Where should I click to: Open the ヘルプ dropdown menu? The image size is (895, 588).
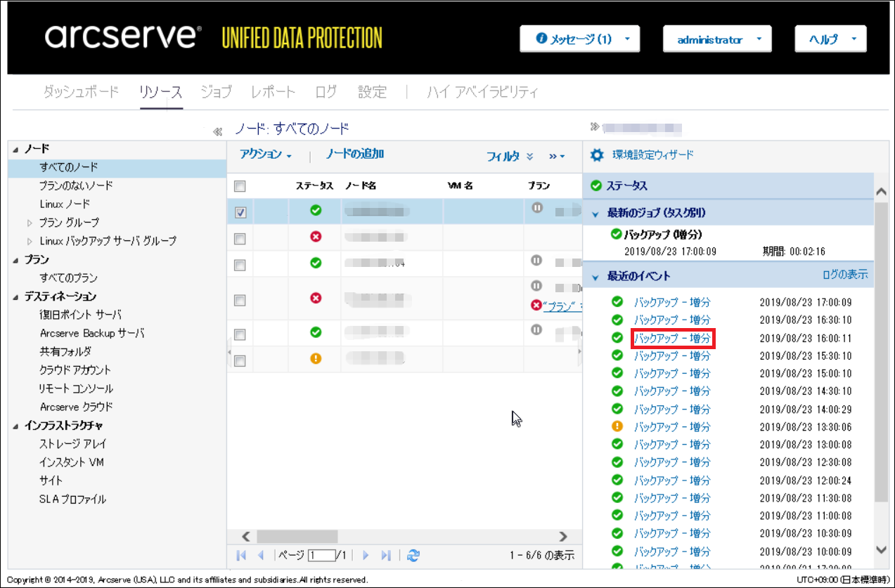[x=831, y=39]
